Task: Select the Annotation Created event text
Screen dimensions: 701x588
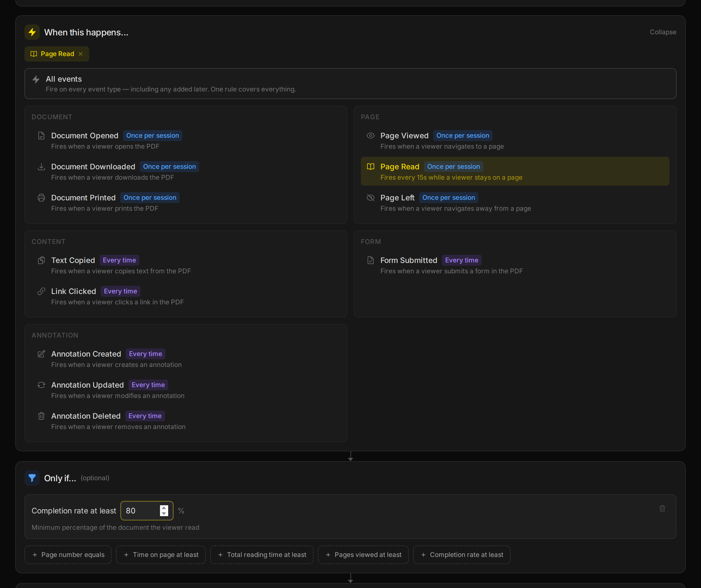Action: click(x=86, y=354)
